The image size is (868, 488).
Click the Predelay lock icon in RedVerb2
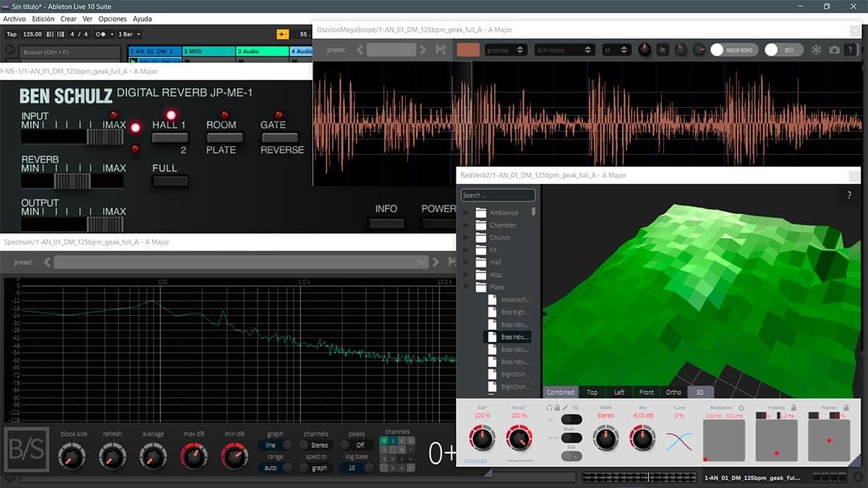[793, 408]
